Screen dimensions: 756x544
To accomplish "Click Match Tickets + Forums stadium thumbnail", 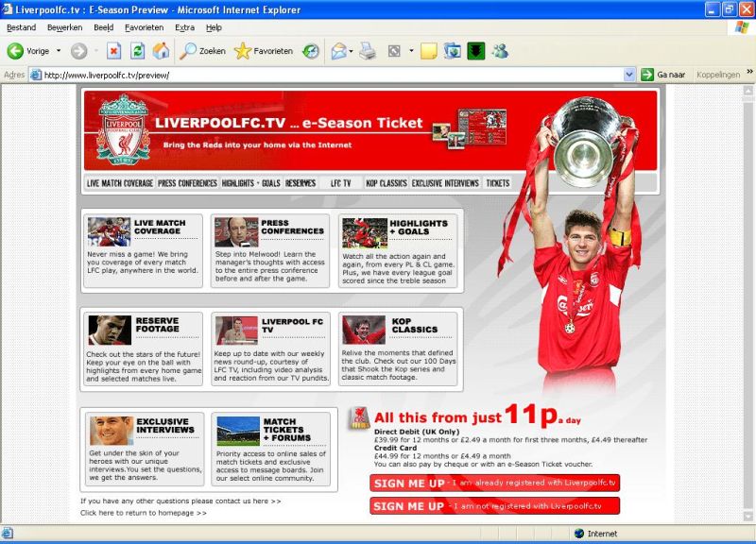I will [238, 431].
